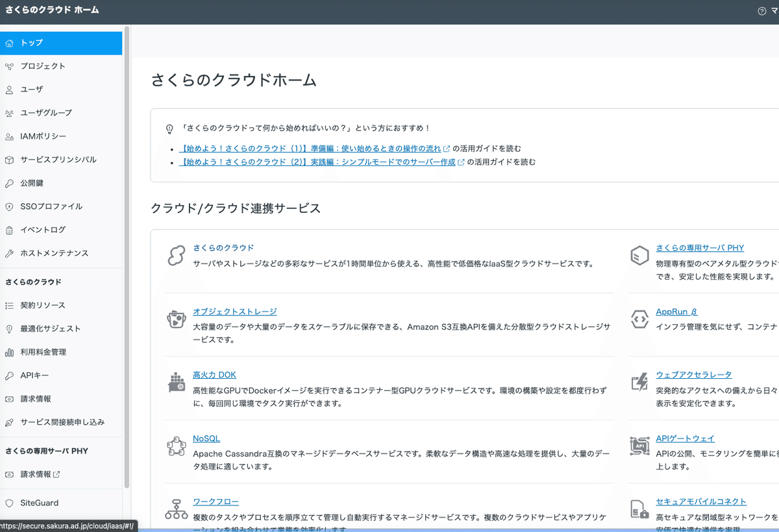
Task: Click the person icon next to ユーザ
Action: pyautogui.click(x=9, y=90)
